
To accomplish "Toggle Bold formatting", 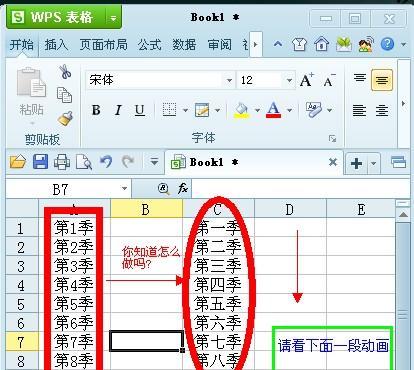I will (x=96, y=110).
